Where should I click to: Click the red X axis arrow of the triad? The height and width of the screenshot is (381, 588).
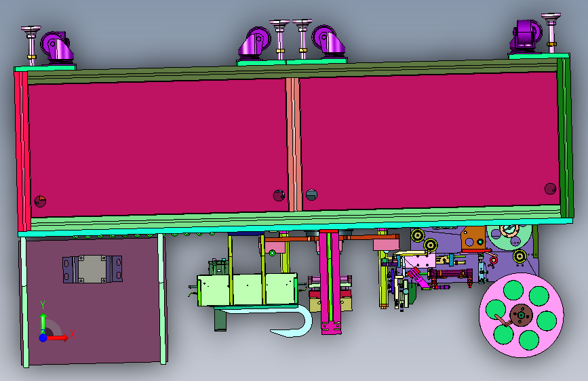[x=58, y=338]
